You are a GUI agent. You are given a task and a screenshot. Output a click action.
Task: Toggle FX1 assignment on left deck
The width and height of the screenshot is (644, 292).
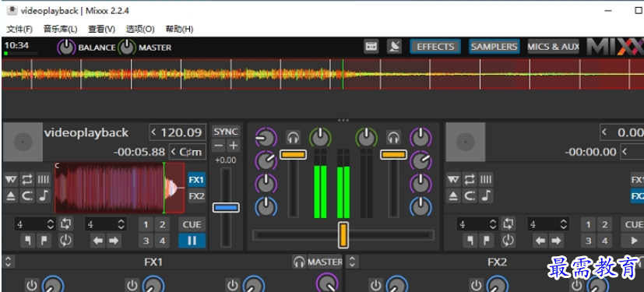197,180
